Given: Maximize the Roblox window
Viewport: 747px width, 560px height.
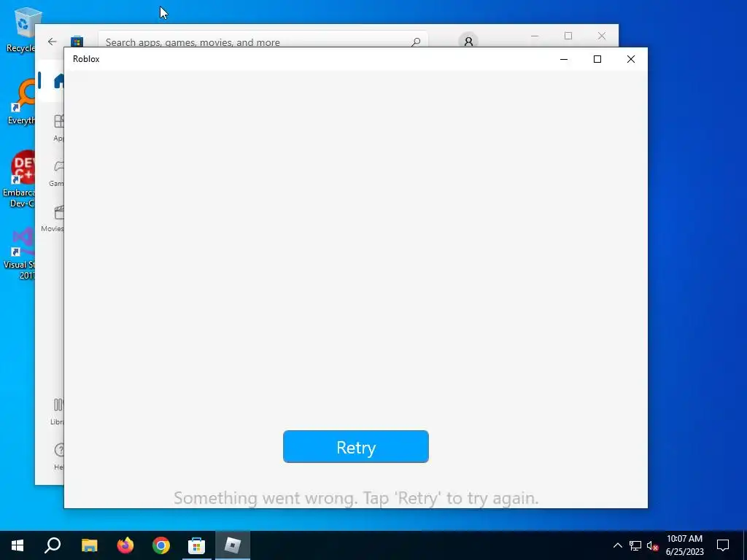Looking at the screenshot, I should click(597, 59).
